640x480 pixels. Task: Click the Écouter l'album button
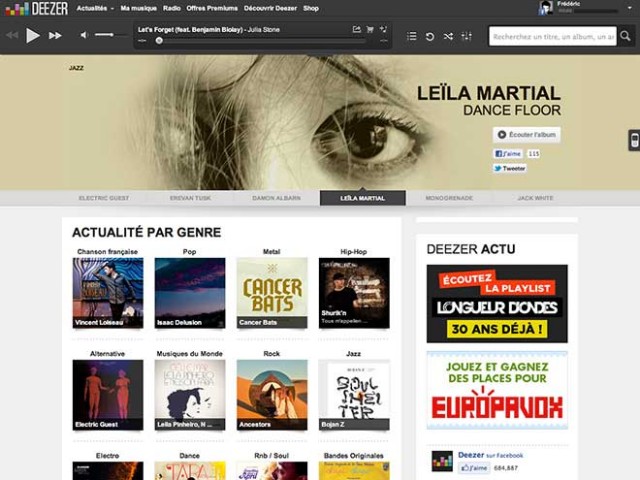click(527, 134)
